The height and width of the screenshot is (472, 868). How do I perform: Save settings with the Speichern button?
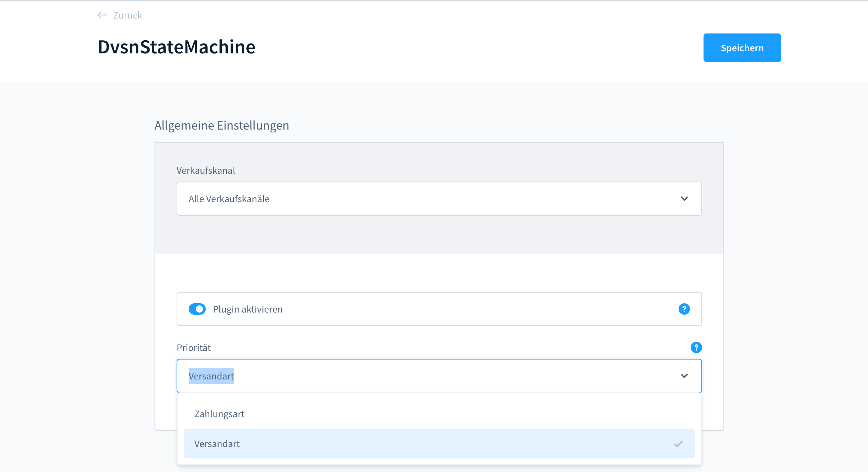[x=742, y=48]
